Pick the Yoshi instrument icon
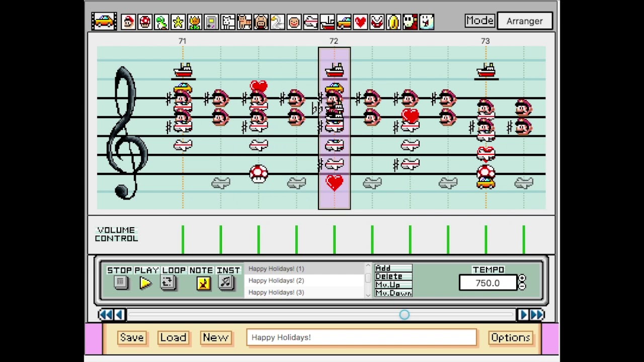 click(x=162, y=22)
